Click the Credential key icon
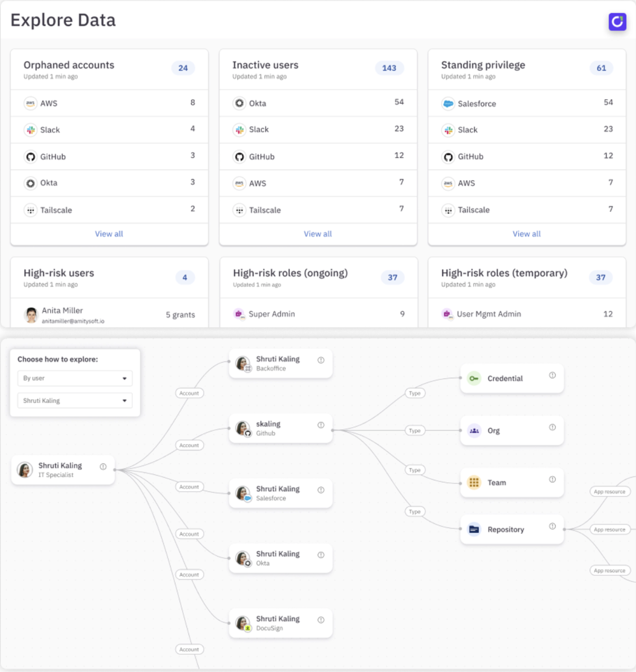Image resolution: width=636 pixels, height=672 pixels. tap(474, 378)
